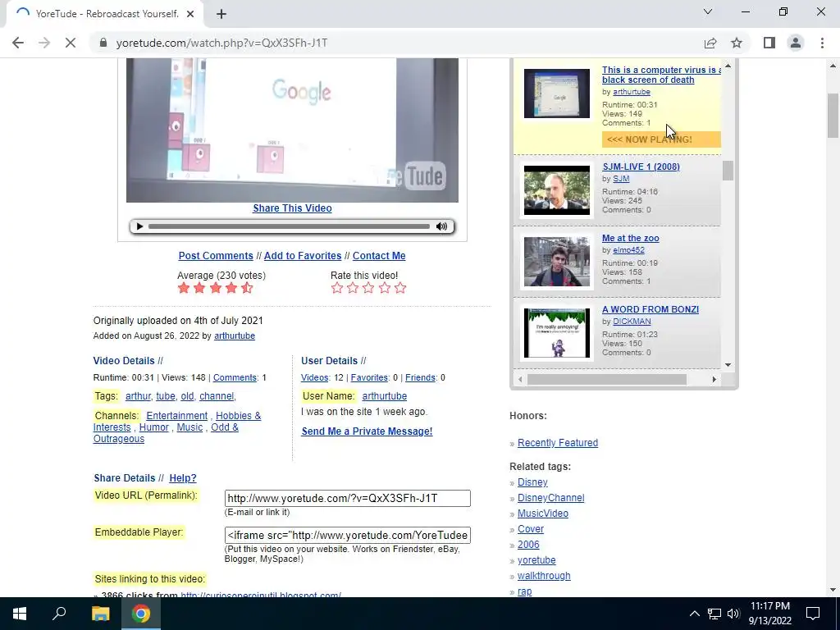Screen dimensions: 840x630
Task: Open File Explorer from taskbar
Action: tap(100, 614)
